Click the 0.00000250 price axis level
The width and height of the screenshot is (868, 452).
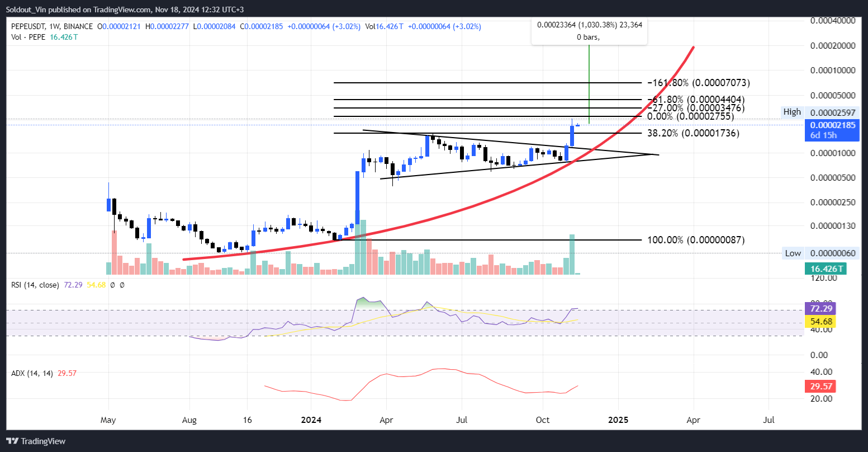pyautogui.click(x=833, y=202)
